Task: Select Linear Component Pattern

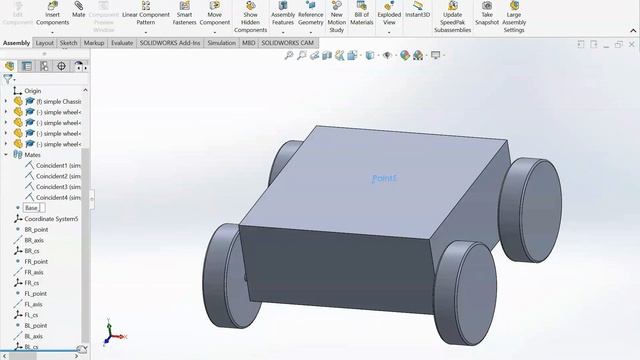Action: tap(146, 13)
